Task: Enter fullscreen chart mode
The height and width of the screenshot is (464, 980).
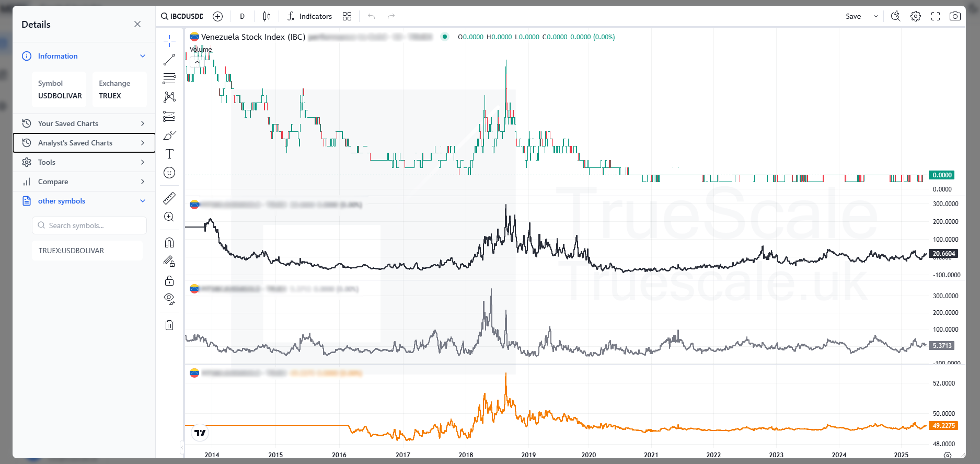Action: click(x=936, y=16)
